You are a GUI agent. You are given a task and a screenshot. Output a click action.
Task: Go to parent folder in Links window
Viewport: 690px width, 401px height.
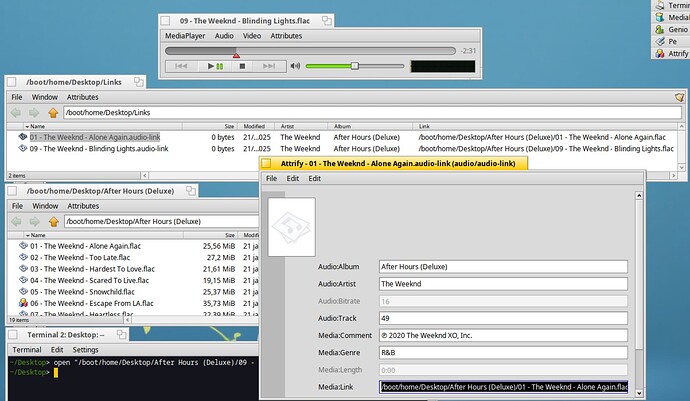53,113
